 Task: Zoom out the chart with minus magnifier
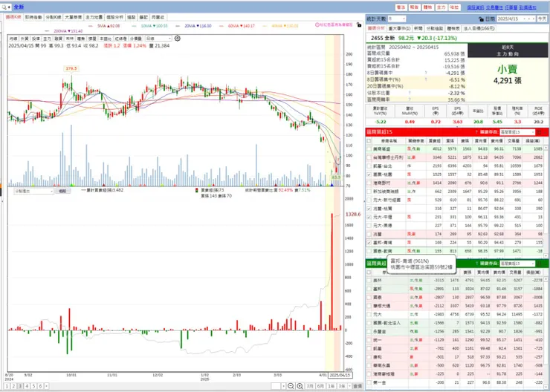(291, 386)
